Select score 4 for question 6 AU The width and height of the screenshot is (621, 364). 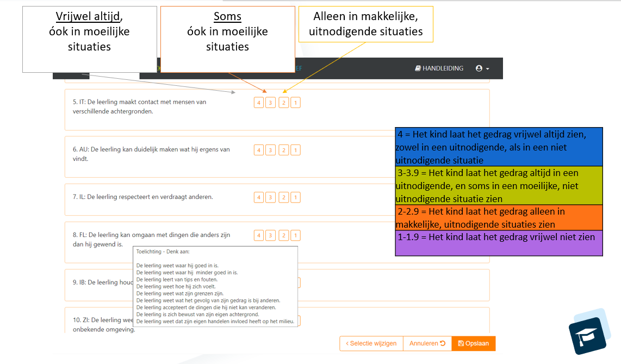(259, 150)
